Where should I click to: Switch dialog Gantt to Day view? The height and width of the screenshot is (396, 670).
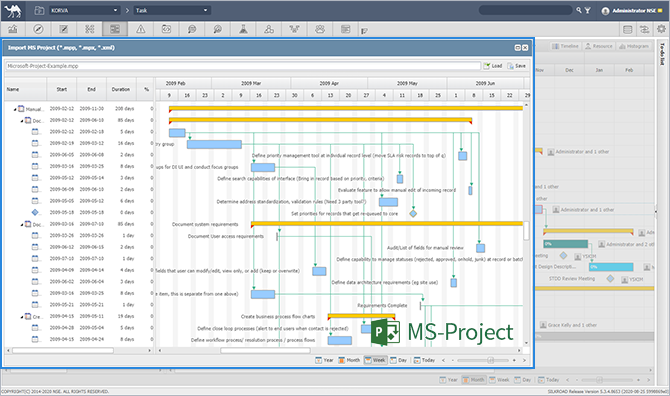[x=398, y=360]
